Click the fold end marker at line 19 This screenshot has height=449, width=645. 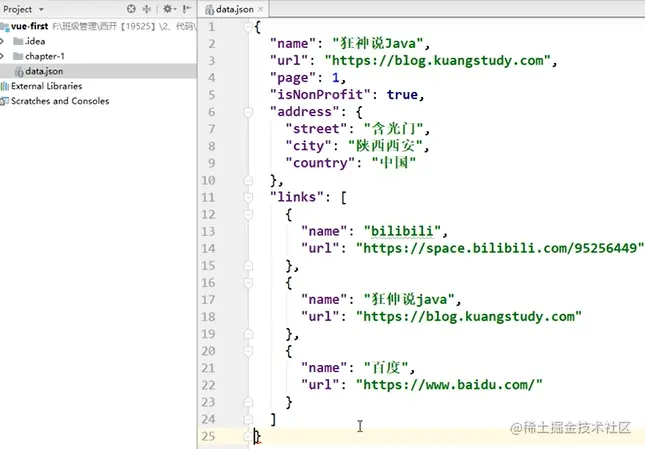click(248, 334)
